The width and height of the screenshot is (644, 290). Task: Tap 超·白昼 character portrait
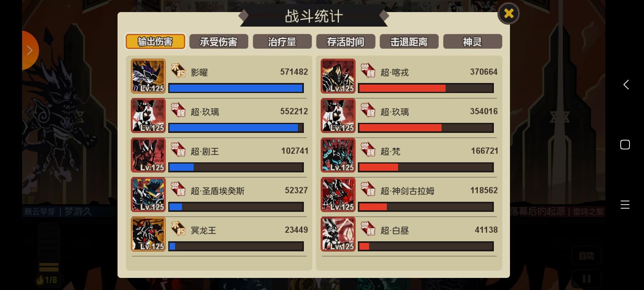[338, 234]
